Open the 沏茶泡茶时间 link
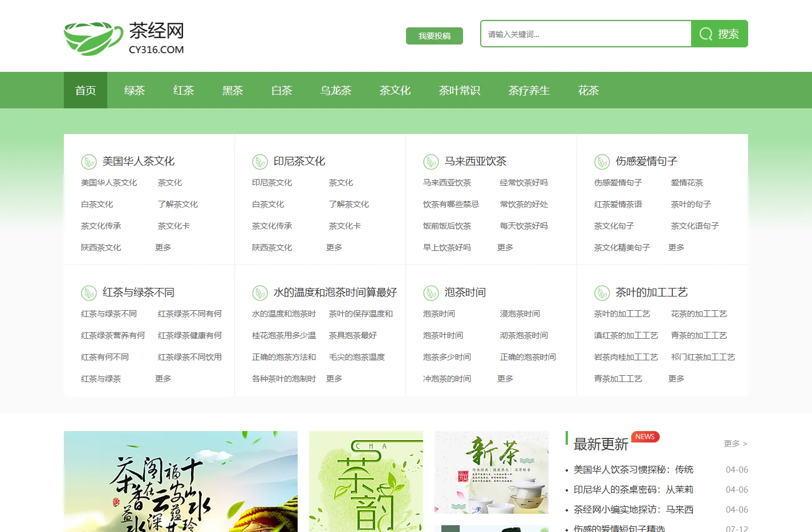 (x=524, y=335)
